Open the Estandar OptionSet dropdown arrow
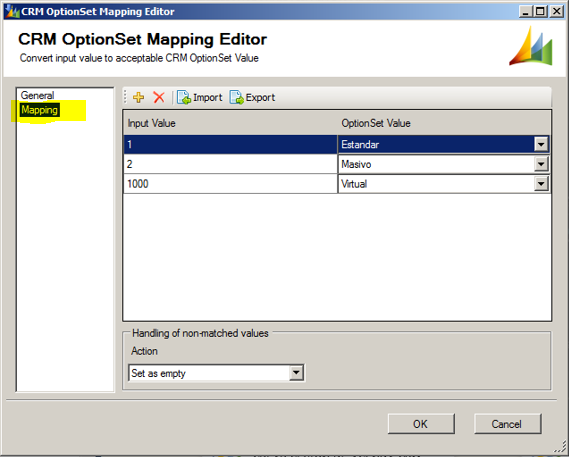The height and width of the screenshot is (457, 569). [x=541, y=144]
